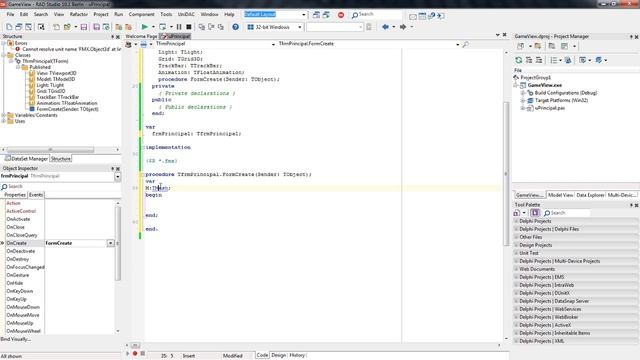This screenshot has height=360, width=640.
Task: Click the green Run button in toolbar
Action: click(144, 27)
